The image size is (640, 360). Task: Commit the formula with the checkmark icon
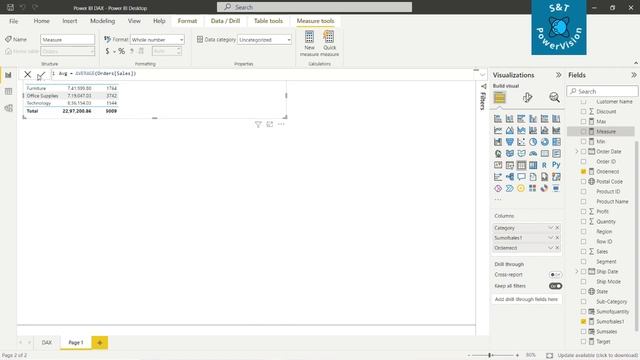point(41,75)
